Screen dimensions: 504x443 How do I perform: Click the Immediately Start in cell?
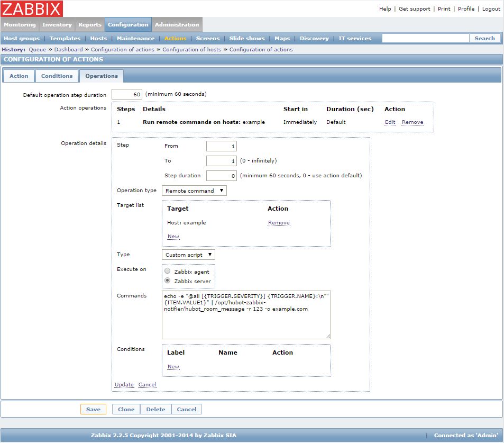coord(300,122)
